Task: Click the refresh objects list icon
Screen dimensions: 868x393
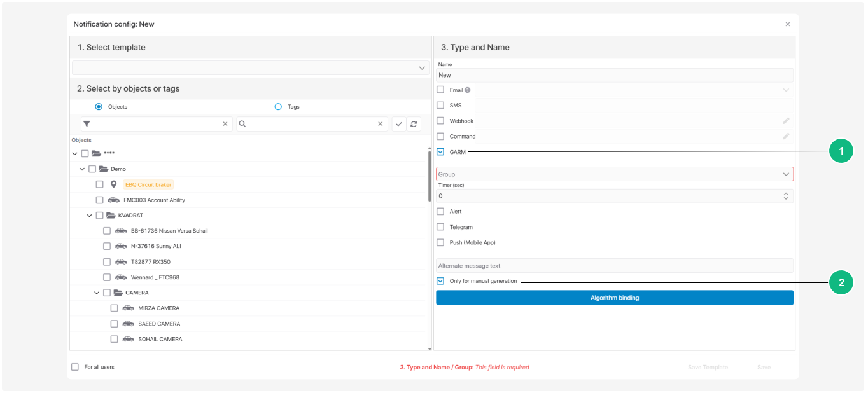Action: point(414,124)
